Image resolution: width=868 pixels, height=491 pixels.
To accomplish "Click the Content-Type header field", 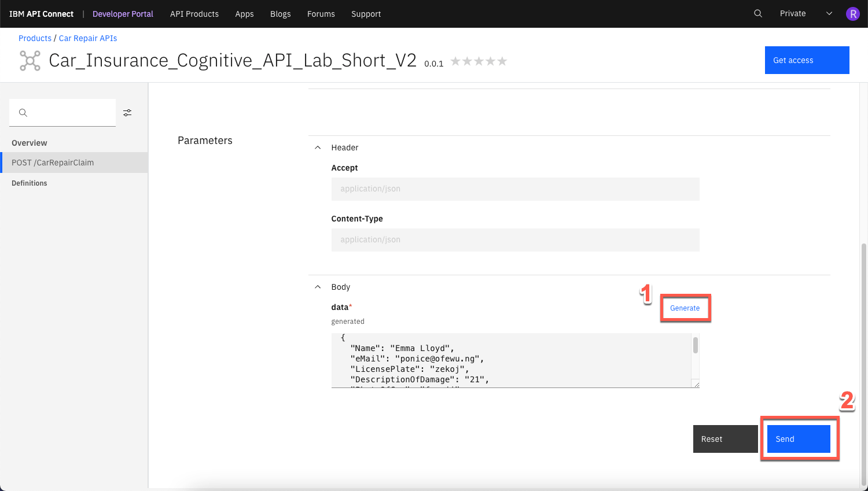I will [x=516, y=240].
